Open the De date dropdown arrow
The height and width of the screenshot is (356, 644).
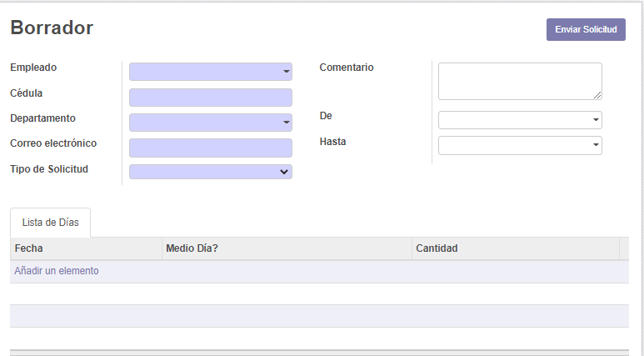click(x=596, y=120)
